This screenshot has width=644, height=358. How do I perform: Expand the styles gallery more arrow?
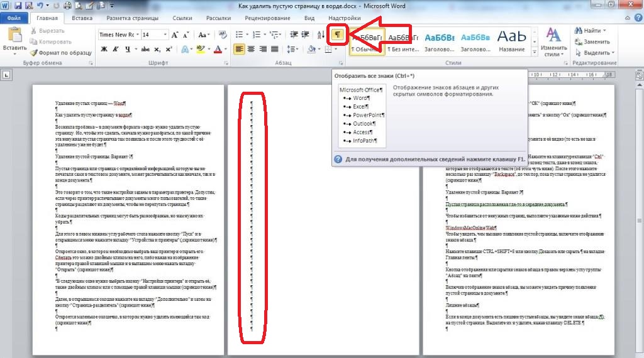coord(535,52)
